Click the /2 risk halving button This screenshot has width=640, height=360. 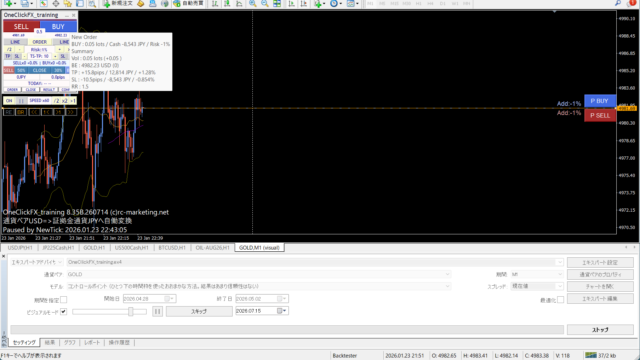[x=9, y=49]
